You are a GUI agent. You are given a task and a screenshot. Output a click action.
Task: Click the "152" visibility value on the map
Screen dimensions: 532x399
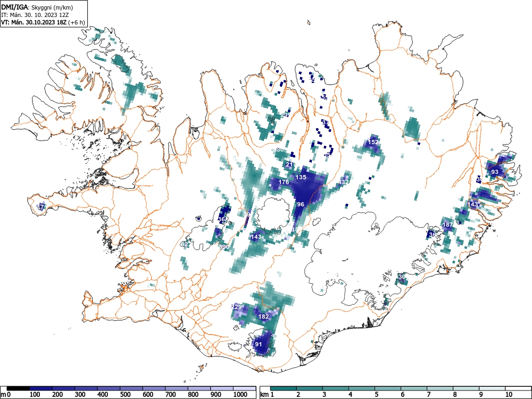click(x=373, y=142)
